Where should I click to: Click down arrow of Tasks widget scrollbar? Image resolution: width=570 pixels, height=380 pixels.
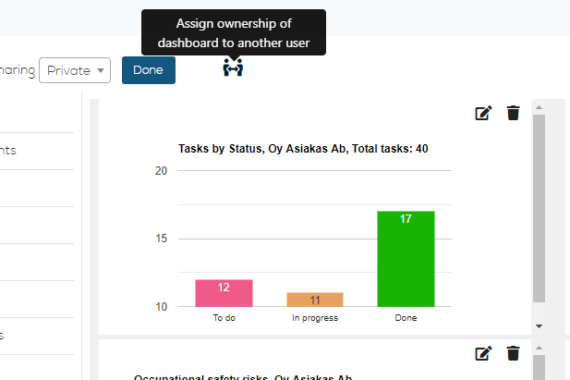coord(539,326)
